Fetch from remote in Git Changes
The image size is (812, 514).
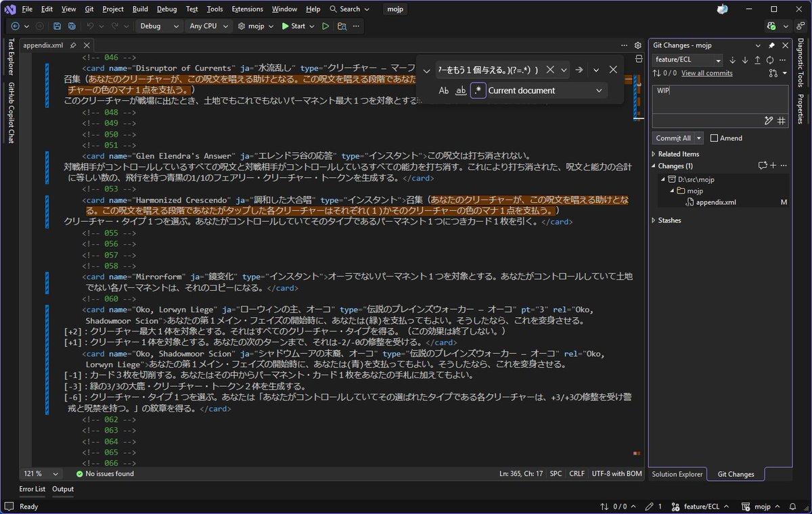coord(732,60)
